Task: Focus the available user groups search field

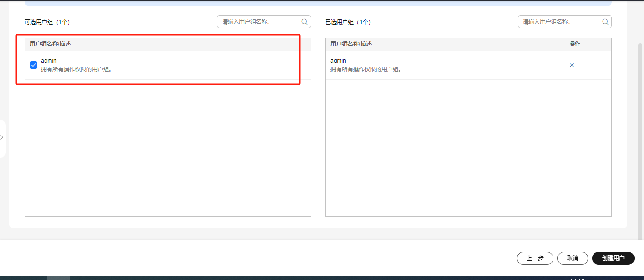Action: click(259, 22)
